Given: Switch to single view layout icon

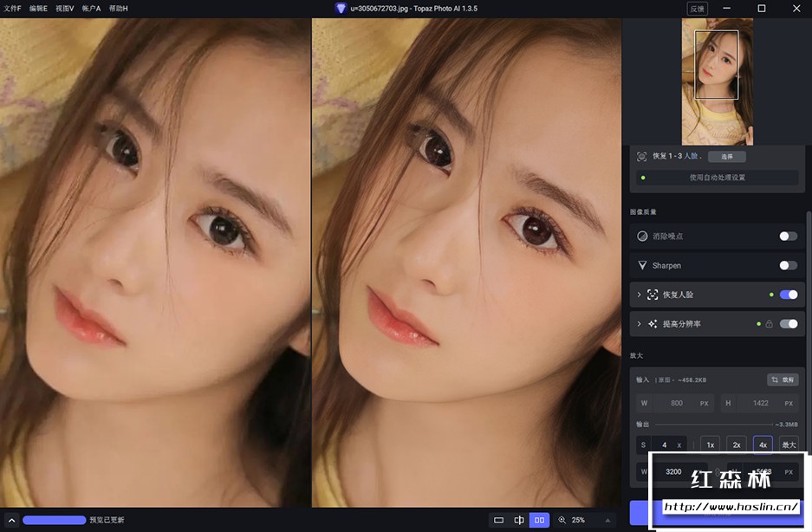Looking at the screenshot, I should tap(498, 520).
